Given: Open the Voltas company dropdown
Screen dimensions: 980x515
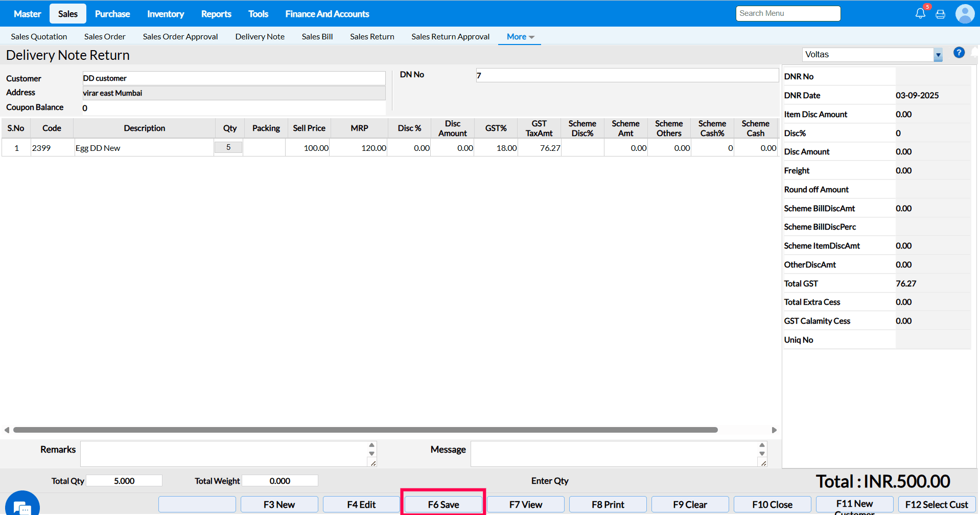Looking at the screenshot, I should (x=938, y=55).
